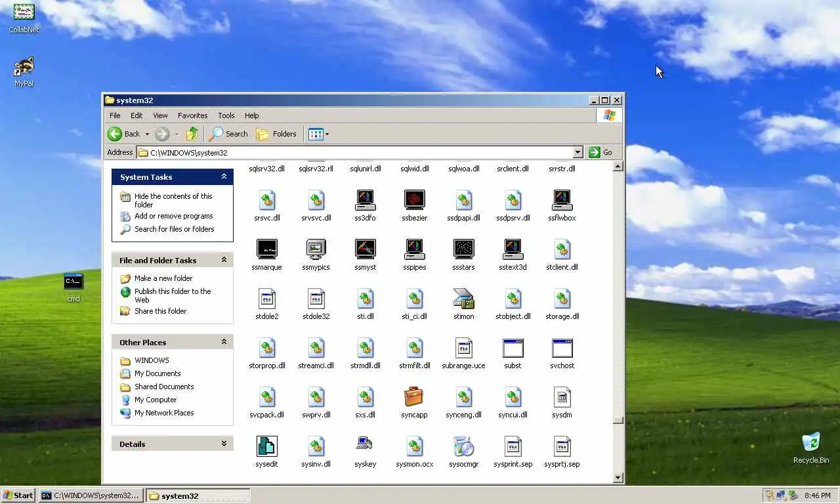Open the ssbezier screensaver file icon
The height and width of the screenshot is (504, 840).
point(414,200)
